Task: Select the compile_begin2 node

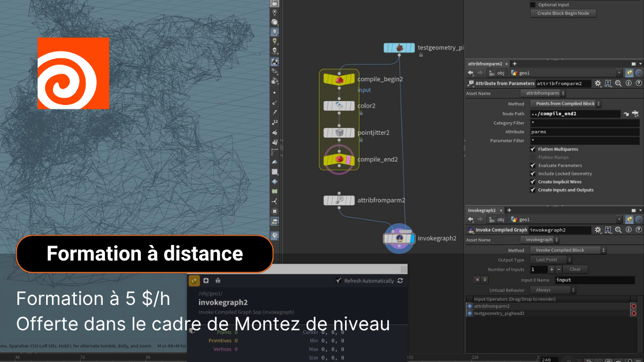Action: (339, 79)
